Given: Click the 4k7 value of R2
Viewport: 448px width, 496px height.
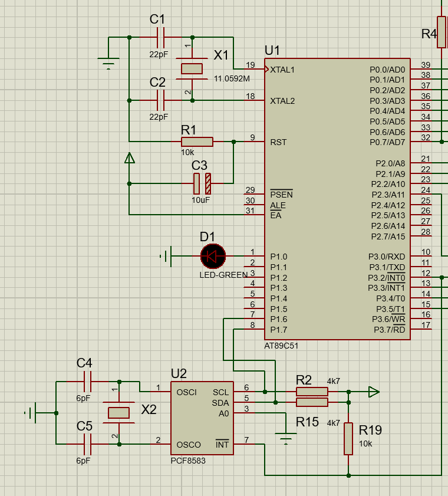Looking at the screenshot, I should click(x=333, y=381).
